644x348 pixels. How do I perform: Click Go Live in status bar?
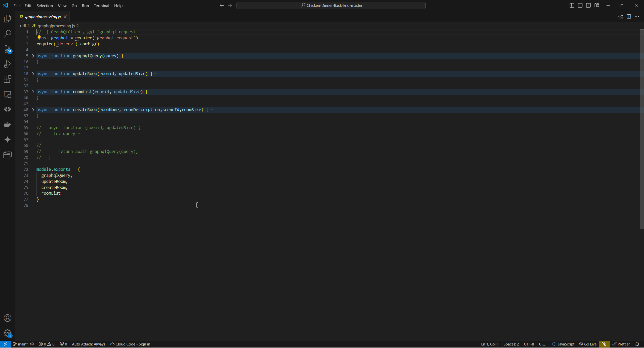pyautogui.click(x=588, y=344)
